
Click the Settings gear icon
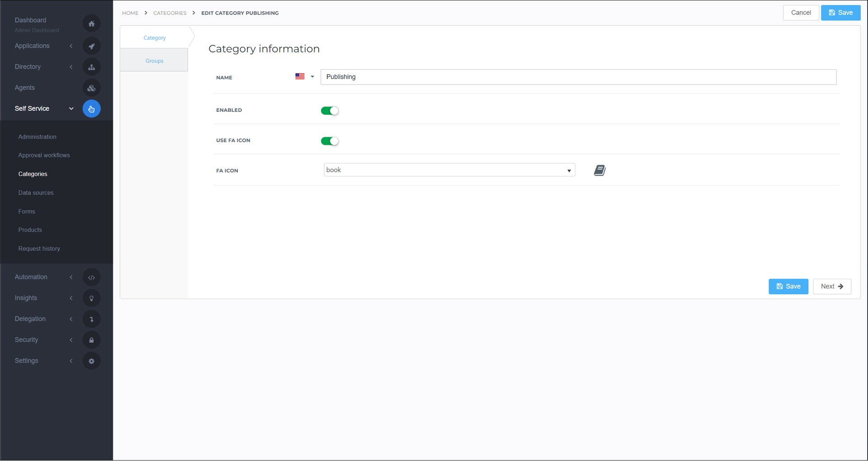(91, 361)
